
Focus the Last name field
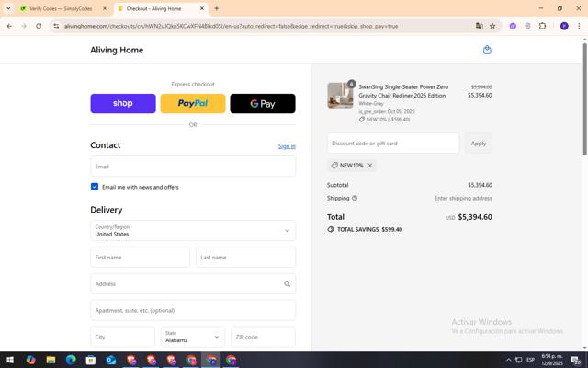click(245, 258)
